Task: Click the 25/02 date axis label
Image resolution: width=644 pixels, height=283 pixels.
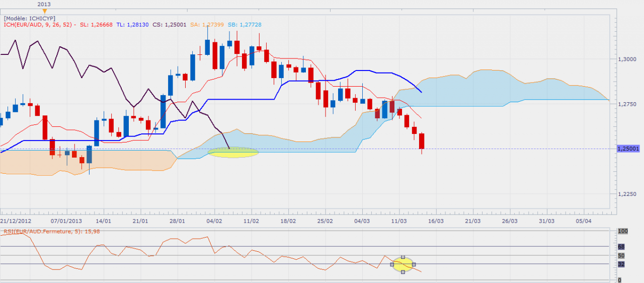Action: click(x=325, y=221)
